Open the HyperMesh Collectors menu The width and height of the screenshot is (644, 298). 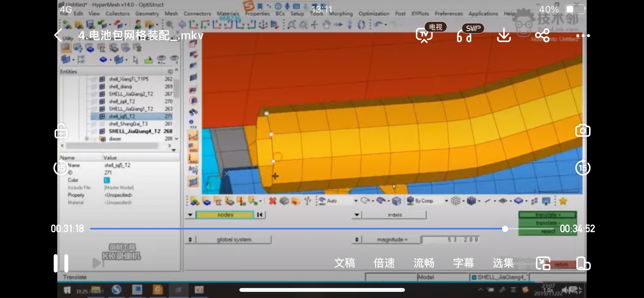[117, 13]
